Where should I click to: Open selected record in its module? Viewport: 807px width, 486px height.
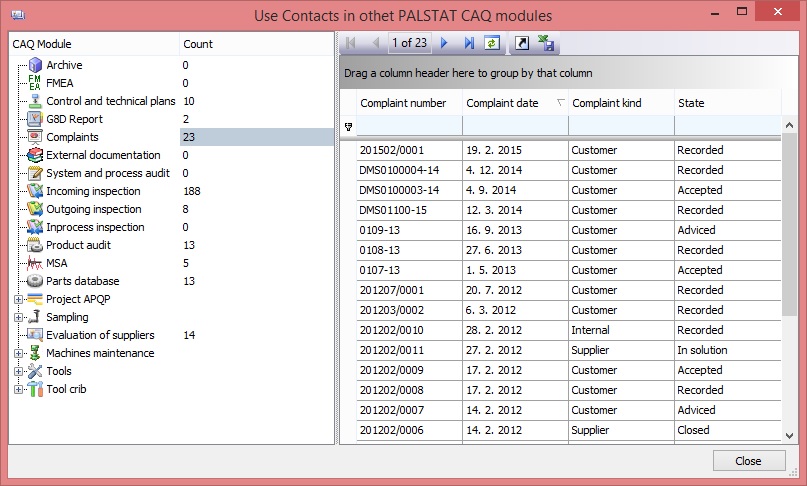click(522, 43)
